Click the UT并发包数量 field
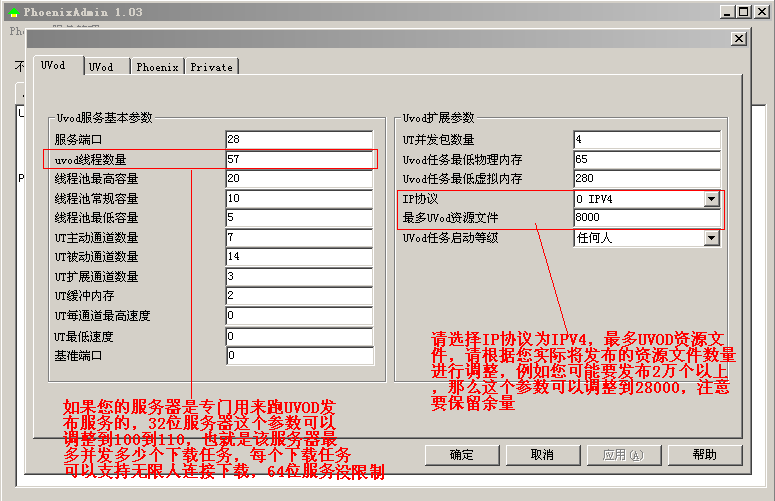Screen dimensions: 775x501 tap(647, 139)
